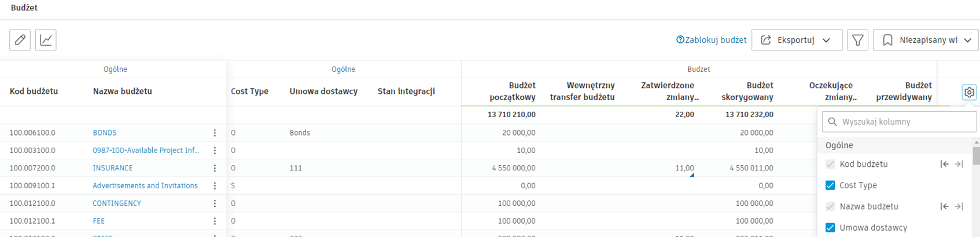Expand the Eksportuj dropdown

tap(797, 40)
